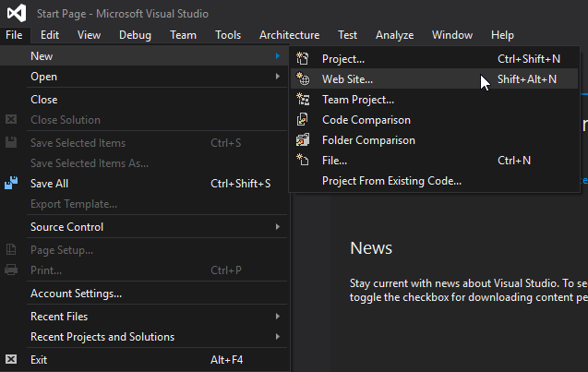Screen dimensions: 588x372
Task: Select Team Project... in New submenu
Action: pos(434,100)
